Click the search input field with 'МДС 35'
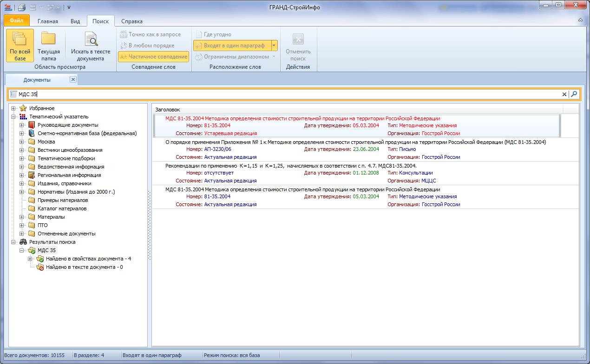The width and height of the screenshot is (590, 364). pos(279,94)
